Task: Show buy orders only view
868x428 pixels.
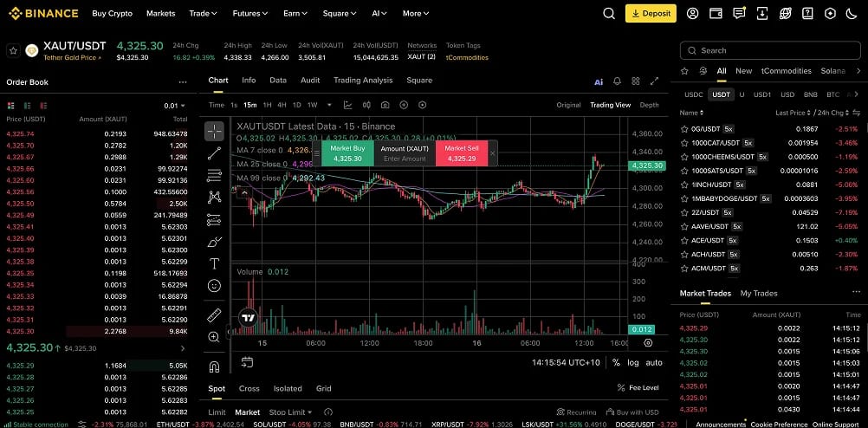Action: click(27, 105)
